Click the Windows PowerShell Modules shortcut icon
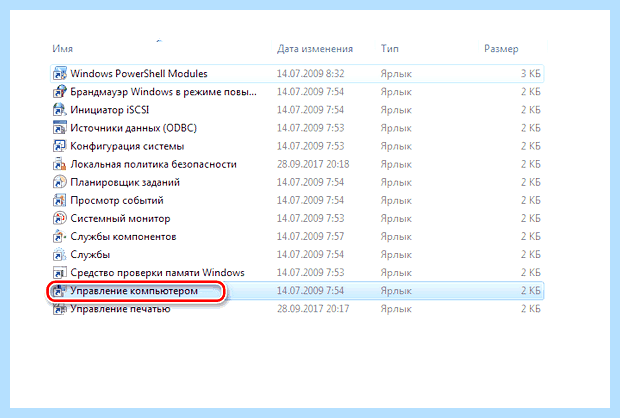The height and width of the screenshot is (418, 620). [x=60, y=74]
